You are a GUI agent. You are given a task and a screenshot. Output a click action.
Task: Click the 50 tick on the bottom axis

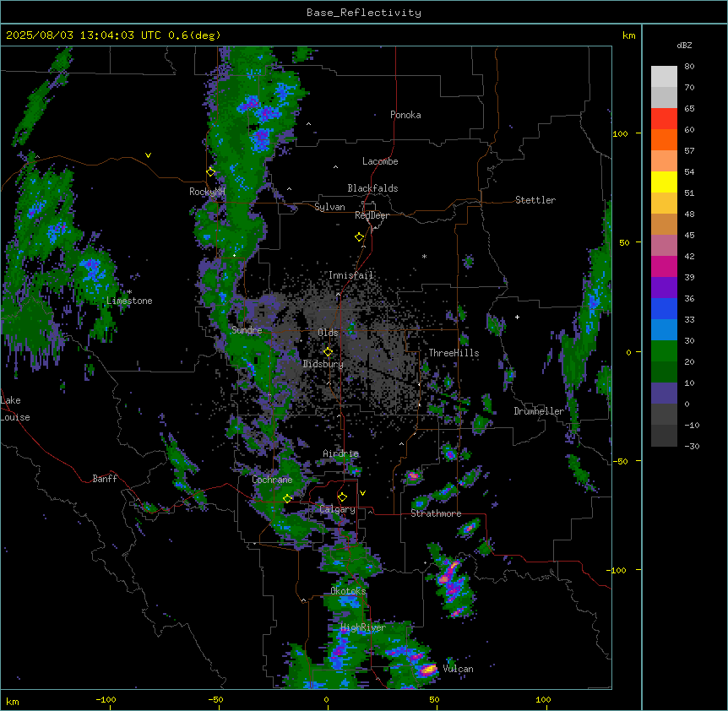[x=434, y=699]
